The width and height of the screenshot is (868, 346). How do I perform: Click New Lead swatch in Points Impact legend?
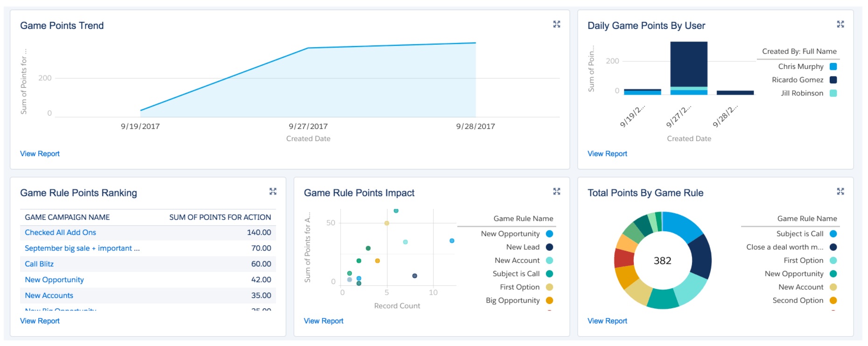coord(549,247)
